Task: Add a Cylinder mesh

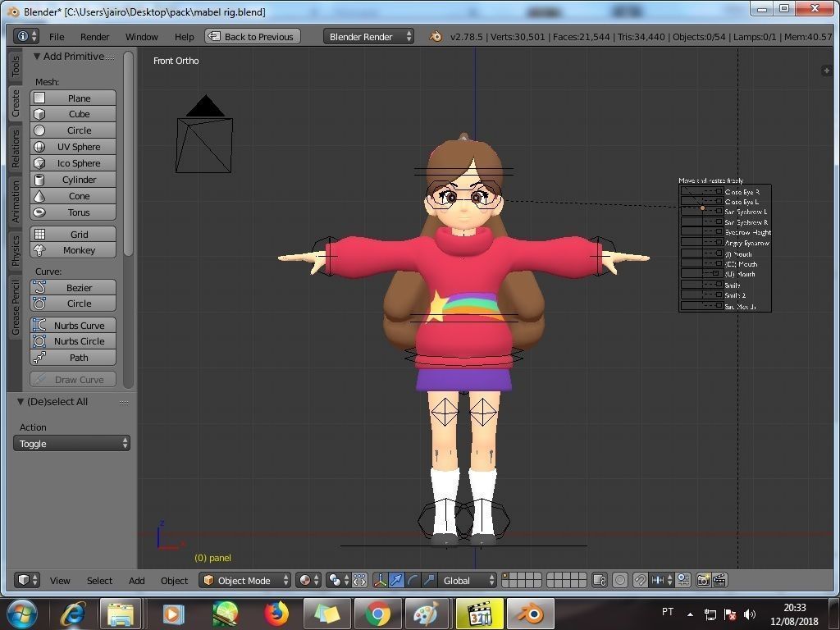Action: click(x=73, y=180)
